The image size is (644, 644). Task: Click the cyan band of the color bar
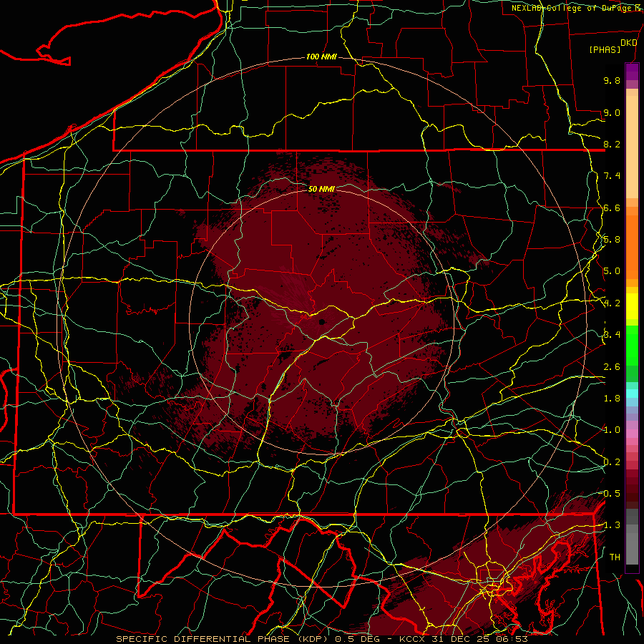(632, 394)
